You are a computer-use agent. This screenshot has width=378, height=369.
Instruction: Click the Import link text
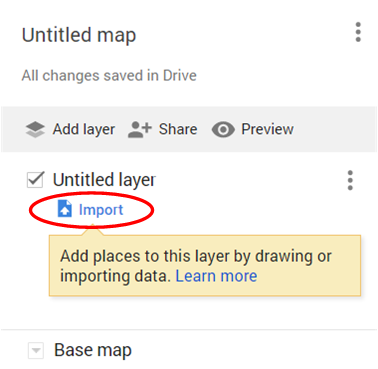[101, 210]
